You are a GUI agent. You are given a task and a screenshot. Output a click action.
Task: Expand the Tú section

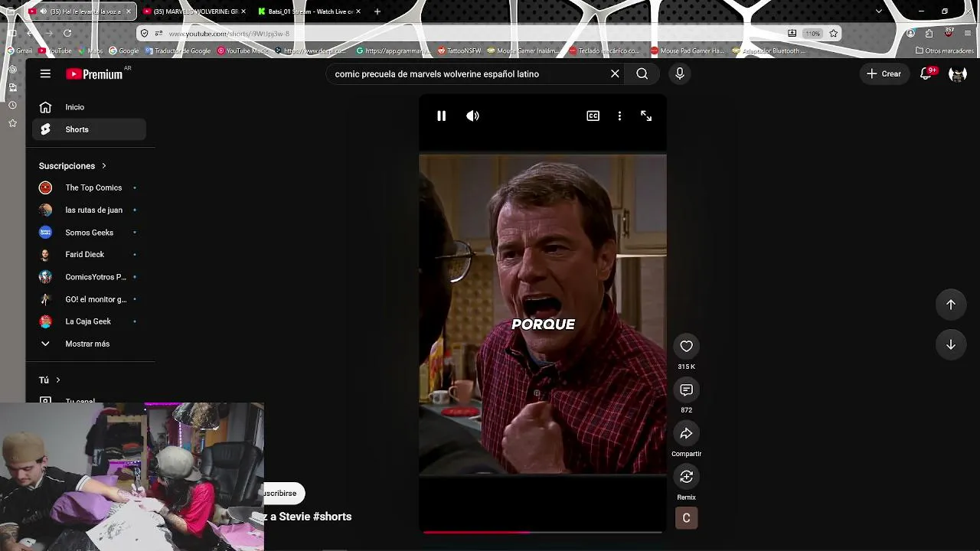coord(50,380)
